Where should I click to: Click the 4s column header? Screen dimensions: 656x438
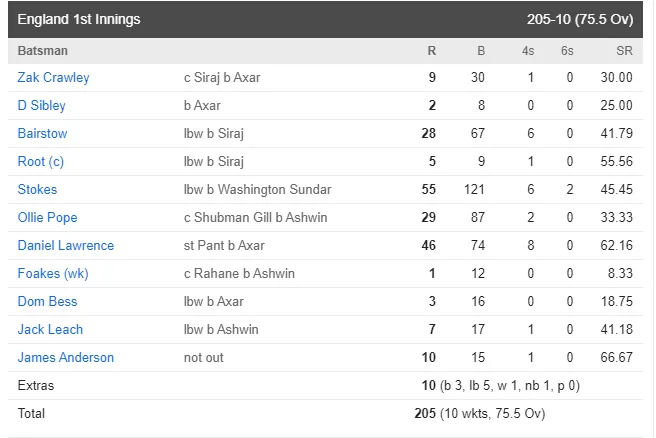pyautogui.click(x=528, y=51)
